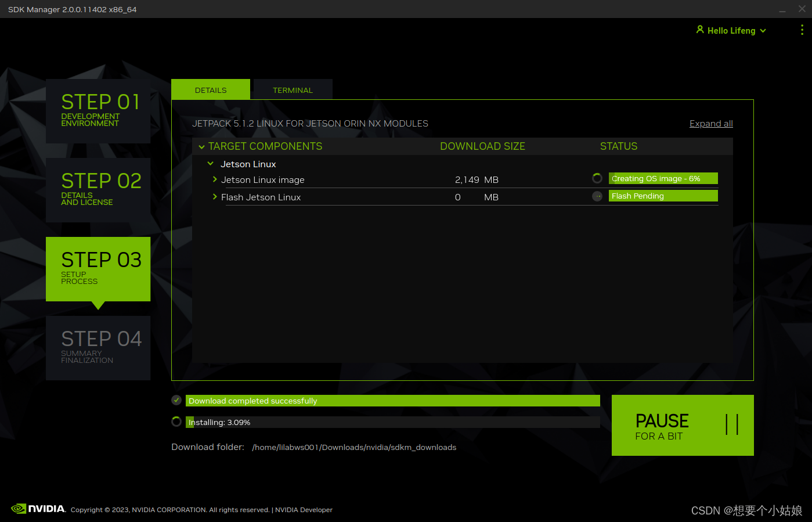Open the NVIDIA Developer footer link
Screen dimensions: 812x522
(304, 510)
